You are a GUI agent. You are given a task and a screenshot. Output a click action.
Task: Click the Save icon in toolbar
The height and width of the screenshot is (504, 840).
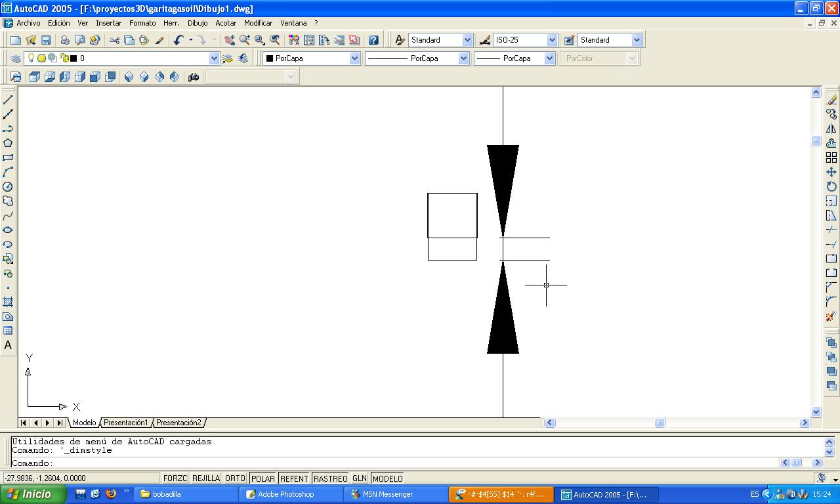coord(46,40)
